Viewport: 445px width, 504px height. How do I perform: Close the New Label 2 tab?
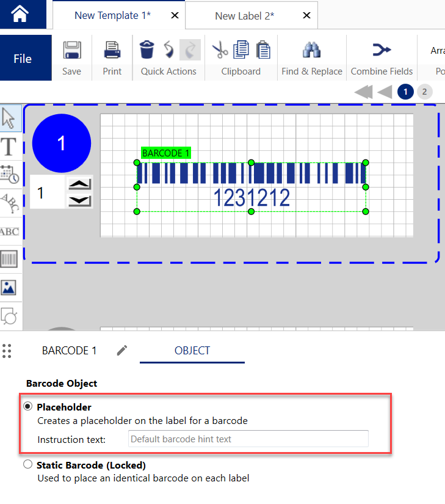[x=306, y=15]
